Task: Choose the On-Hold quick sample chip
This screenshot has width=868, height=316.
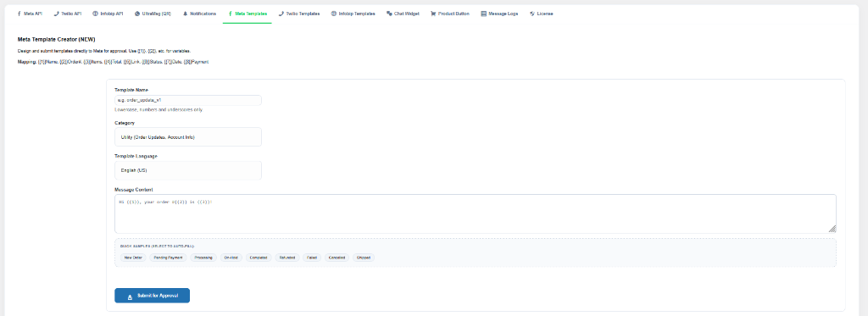Action: (x=231, y=258)
